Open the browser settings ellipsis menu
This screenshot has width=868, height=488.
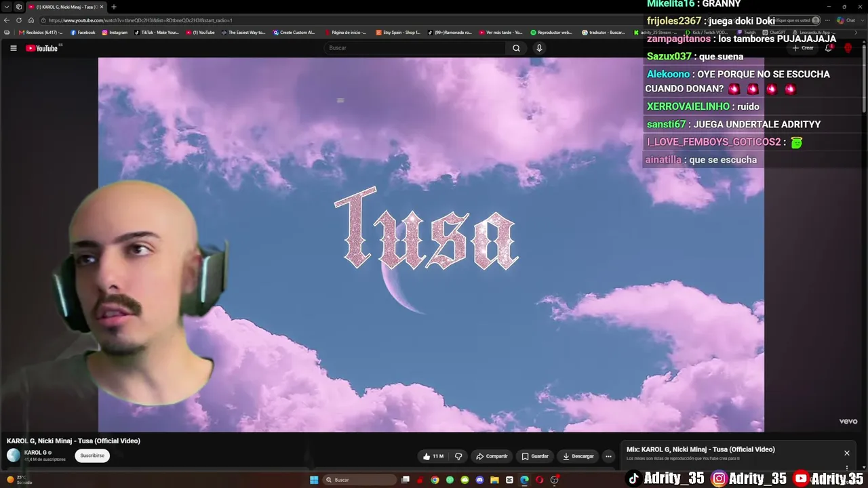[827, 20]
